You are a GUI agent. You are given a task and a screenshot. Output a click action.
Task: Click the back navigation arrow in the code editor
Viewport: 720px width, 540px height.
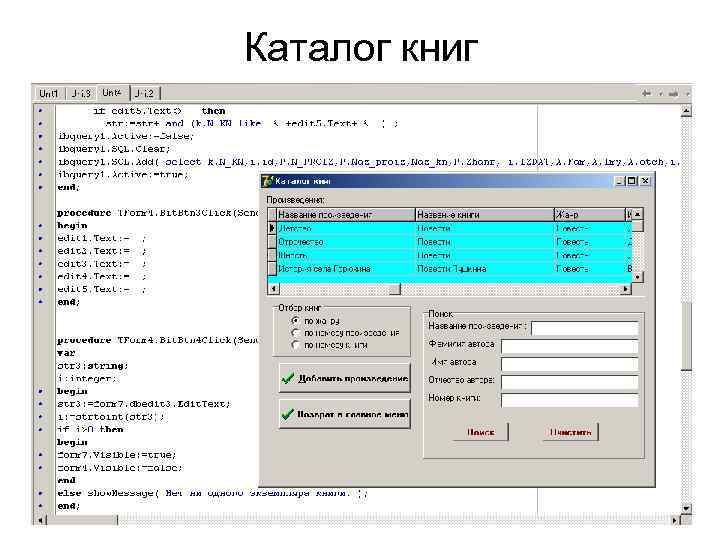(646, 93)
